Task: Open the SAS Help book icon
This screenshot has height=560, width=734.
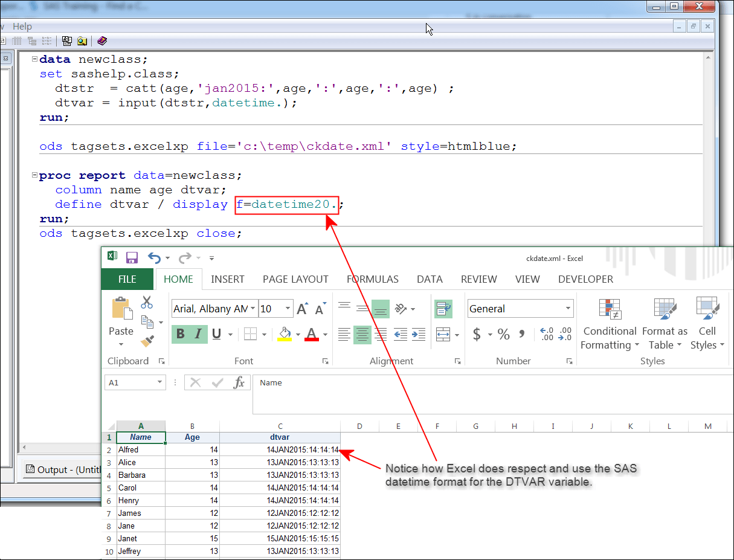Action: point(101,40)
